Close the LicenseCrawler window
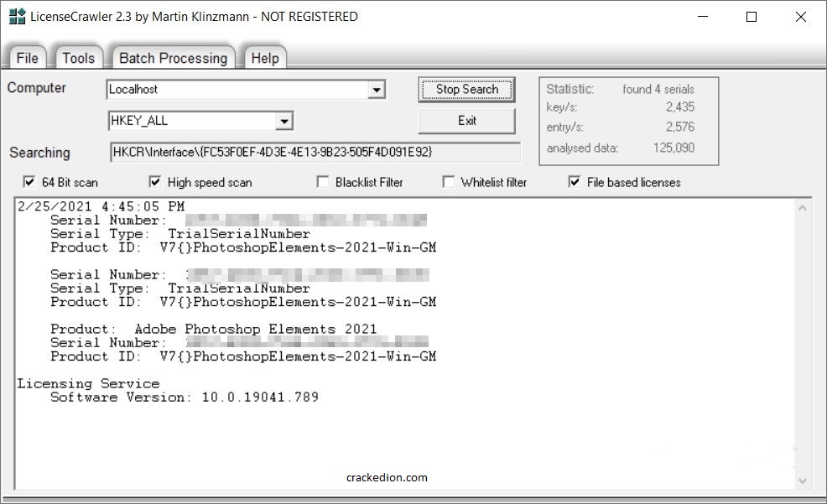The height and width of the screenshot is (504, 827). tap(801, 17)
